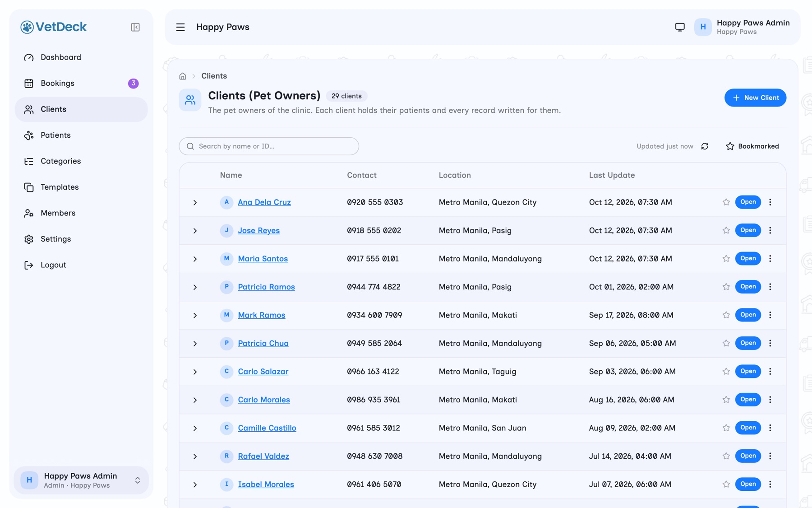This screenshot has height=508, width=812.
Task: Open more options for Patricia Ramos
Action: (770, 287)
